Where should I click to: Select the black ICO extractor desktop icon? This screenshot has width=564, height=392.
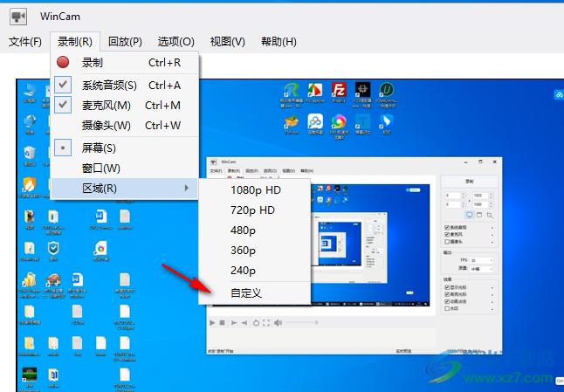(362, 90)
